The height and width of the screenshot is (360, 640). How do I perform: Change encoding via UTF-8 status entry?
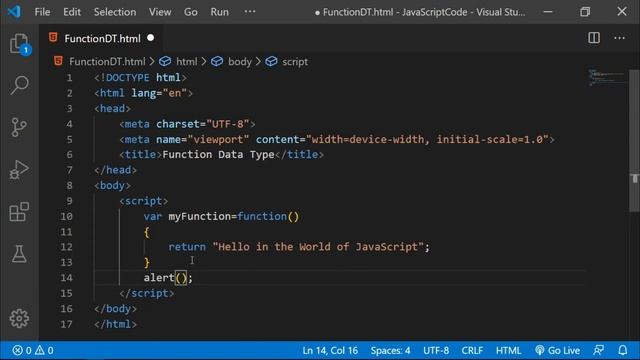pyautogui.click(x=436, y=350)
